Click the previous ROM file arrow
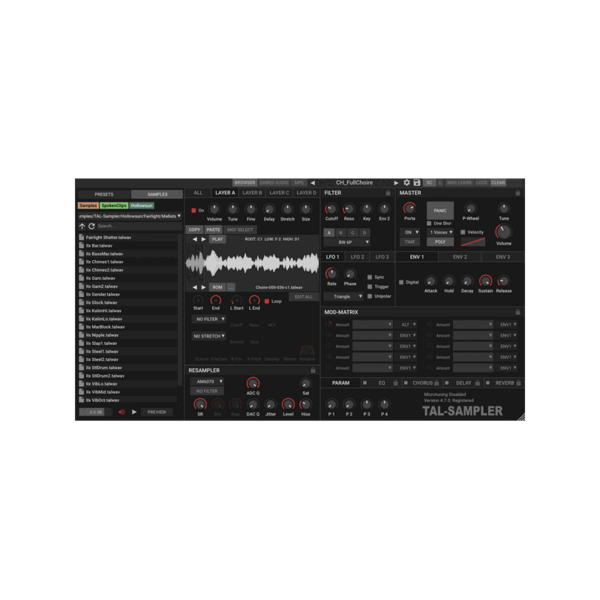 [195, 287]
